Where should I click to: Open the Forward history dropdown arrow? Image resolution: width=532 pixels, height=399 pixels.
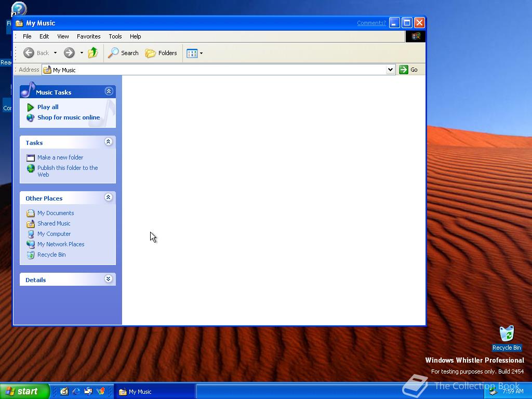point(82,53)
